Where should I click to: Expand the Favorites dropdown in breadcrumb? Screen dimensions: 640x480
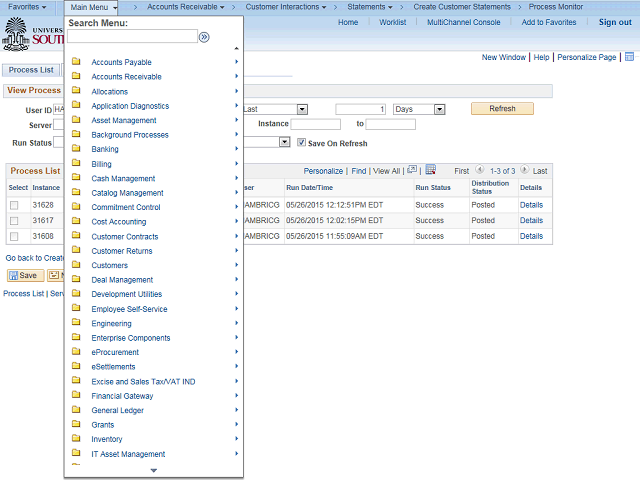[27, 7]
